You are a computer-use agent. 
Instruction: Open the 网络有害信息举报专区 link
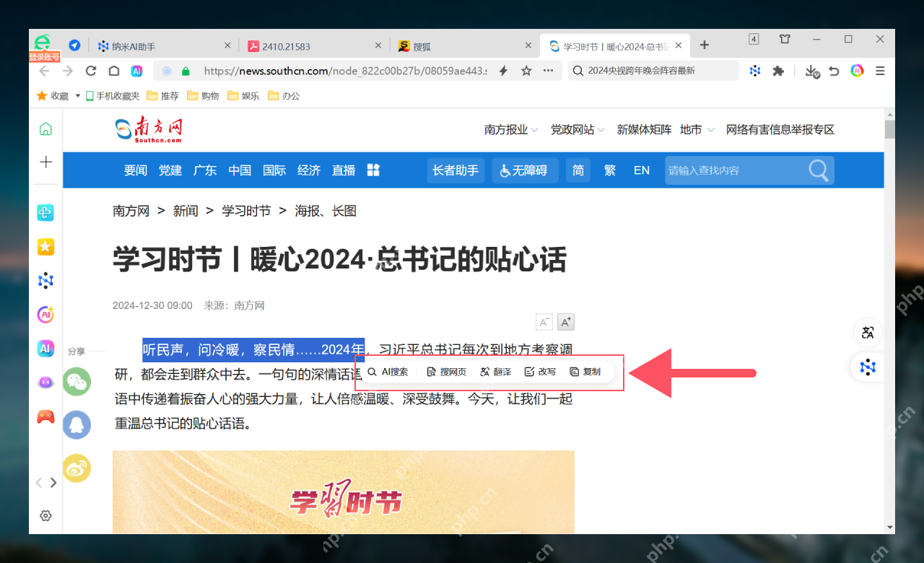780,130
